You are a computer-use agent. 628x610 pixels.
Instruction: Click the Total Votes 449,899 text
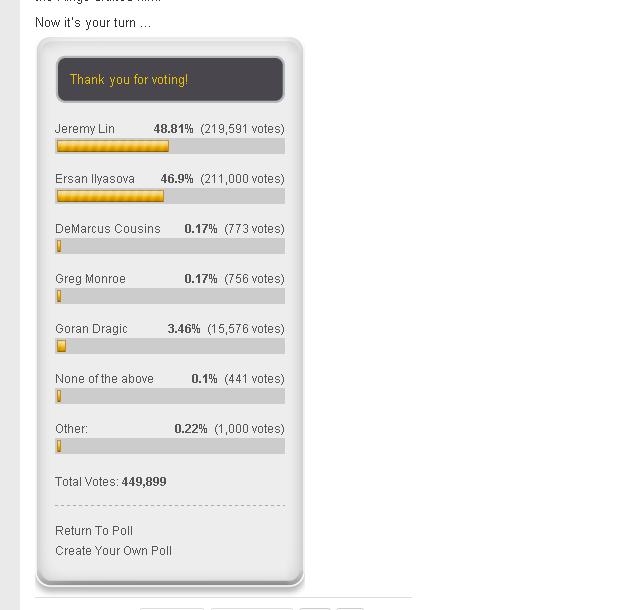click(111, 482)
